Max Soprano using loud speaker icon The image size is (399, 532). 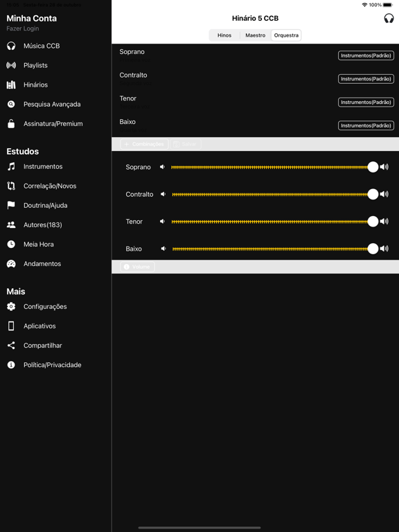tap(384, 167)
